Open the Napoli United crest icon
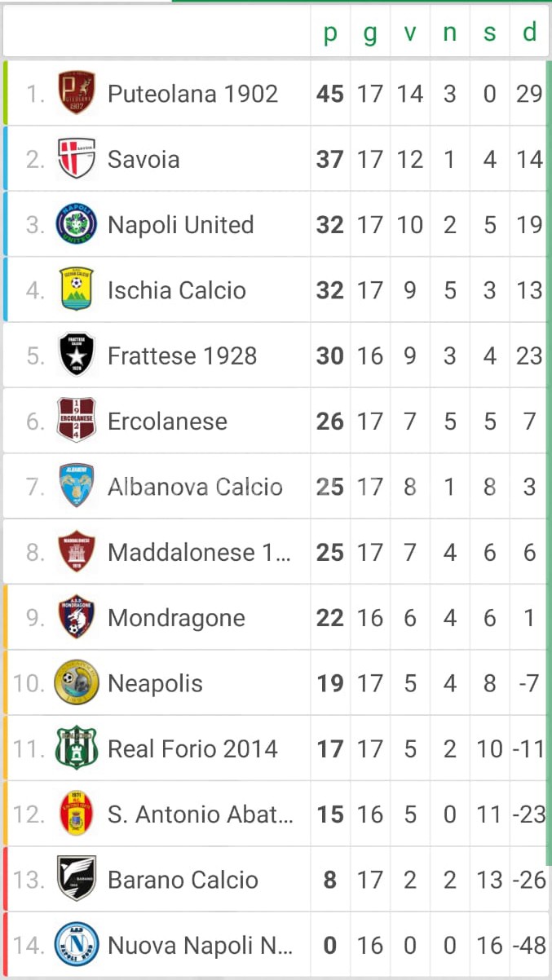The image size is (552, 980). [77, 224]
